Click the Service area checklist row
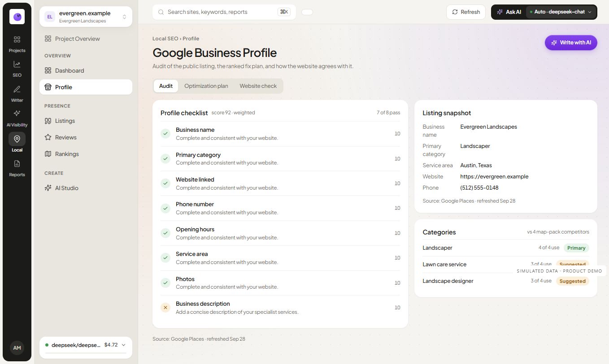 [x=280, y=258]
